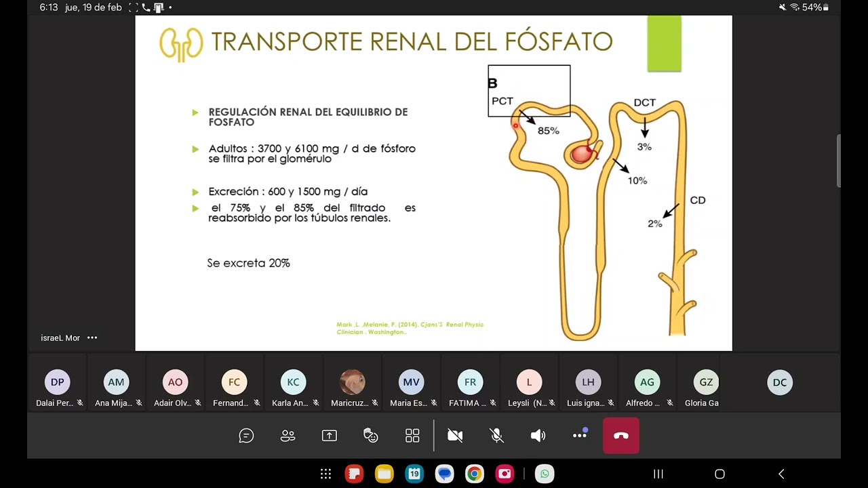868x488 pixels.
Task: Click the muted sound icon in the status bar
Action: tap(783, 7)
